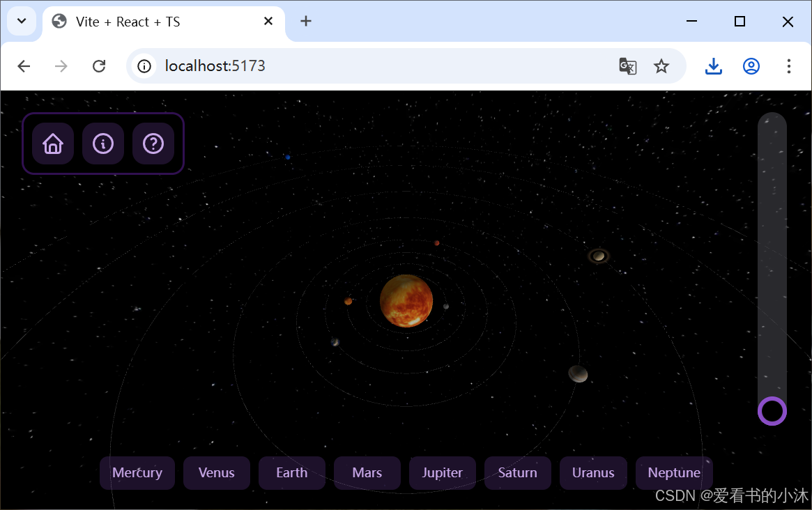Image resolution: width=812 pixels, height=510 pixels.
Task: Click the orange planet left of Sun
Action: pos(348,302)
